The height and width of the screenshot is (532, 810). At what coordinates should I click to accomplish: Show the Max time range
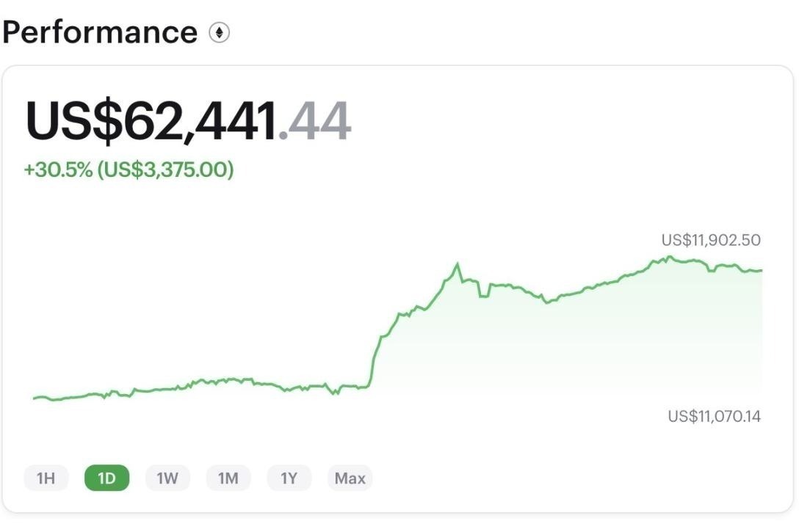[x=350, y=478]
